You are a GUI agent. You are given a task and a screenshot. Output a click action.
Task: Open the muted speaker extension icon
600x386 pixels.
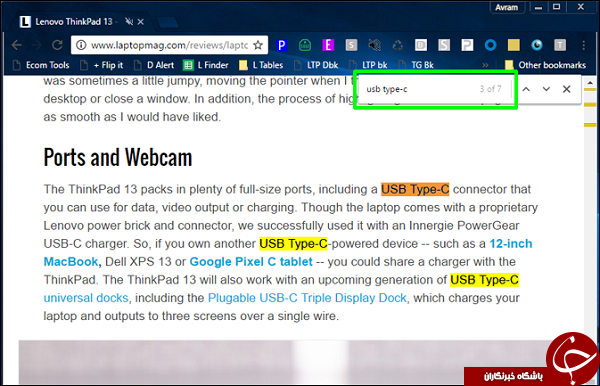375,45
